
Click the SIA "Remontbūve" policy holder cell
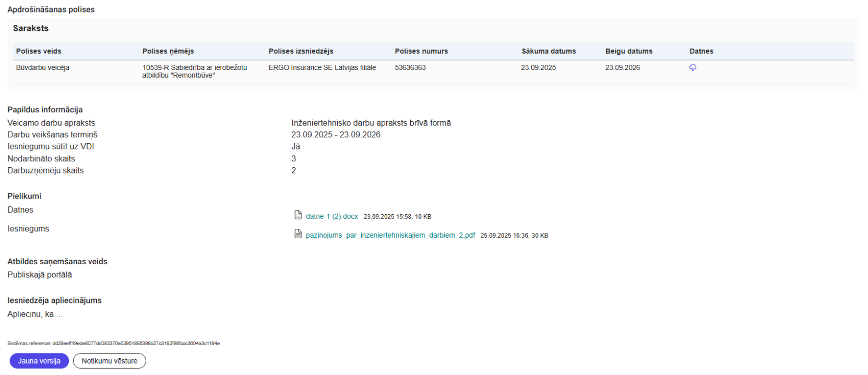tap(194, 71)
